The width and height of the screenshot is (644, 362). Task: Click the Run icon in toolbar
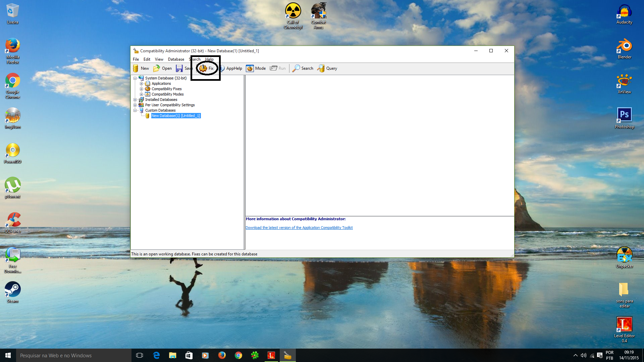tap(277, 68)
